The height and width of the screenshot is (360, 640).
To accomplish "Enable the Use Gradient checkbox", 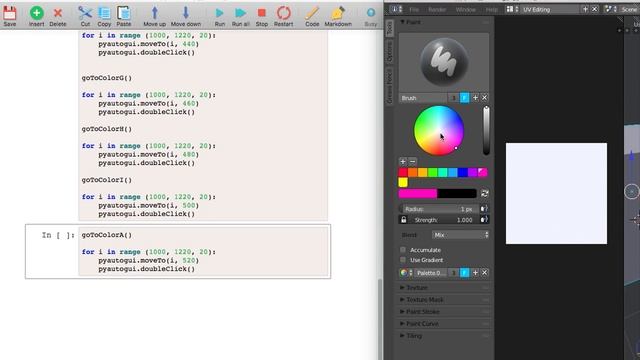I will pyautogui.click(x=403, y=260).
